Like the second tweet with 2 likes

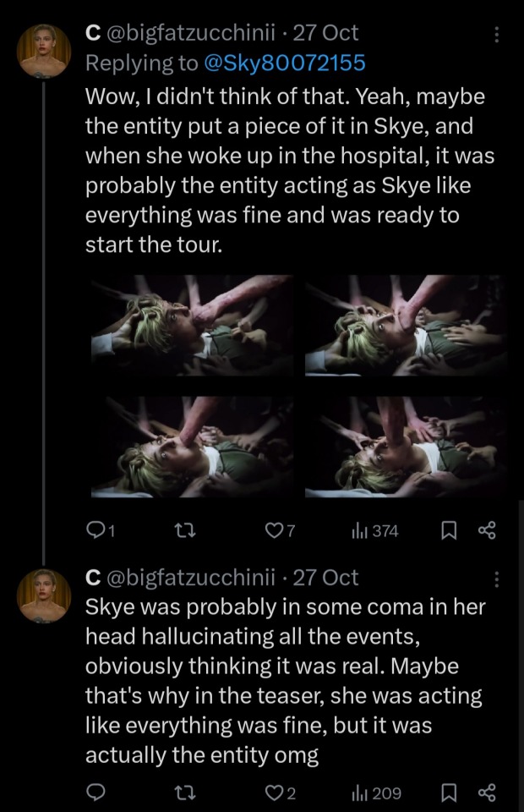click(x=274, y=793)
